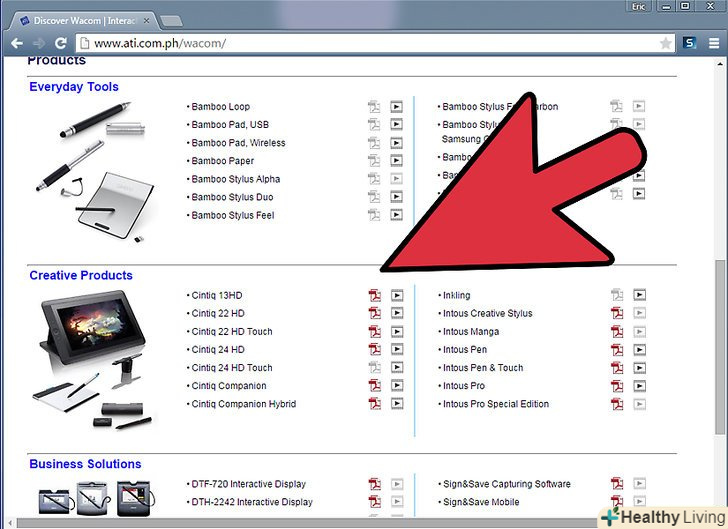Play the video for Cintiq 22 HD

(397, 313)
